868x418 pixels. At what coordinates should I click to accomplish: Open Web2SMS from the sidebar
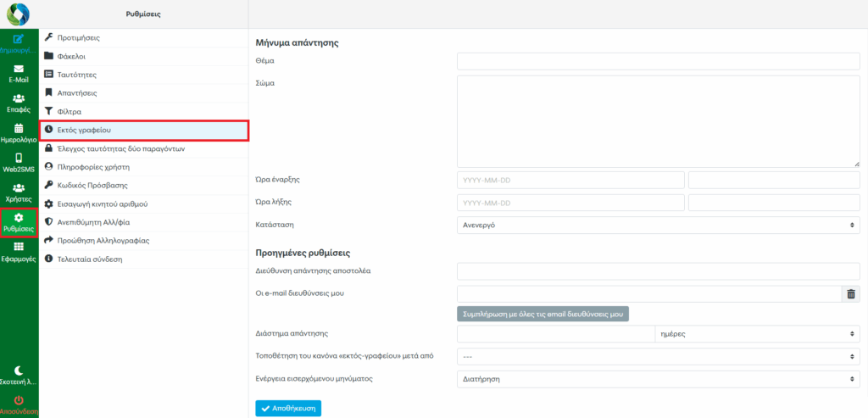pos(19,162)
